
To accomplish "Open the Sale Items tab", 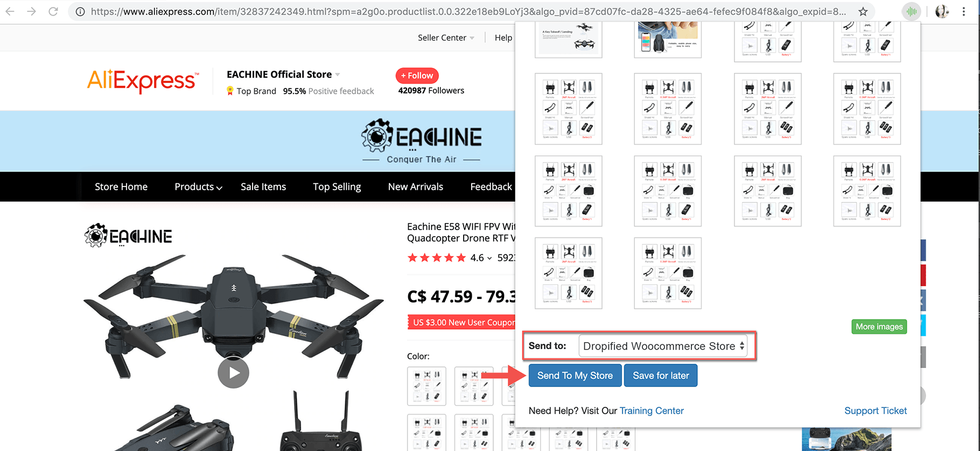I will click(263, 186).
